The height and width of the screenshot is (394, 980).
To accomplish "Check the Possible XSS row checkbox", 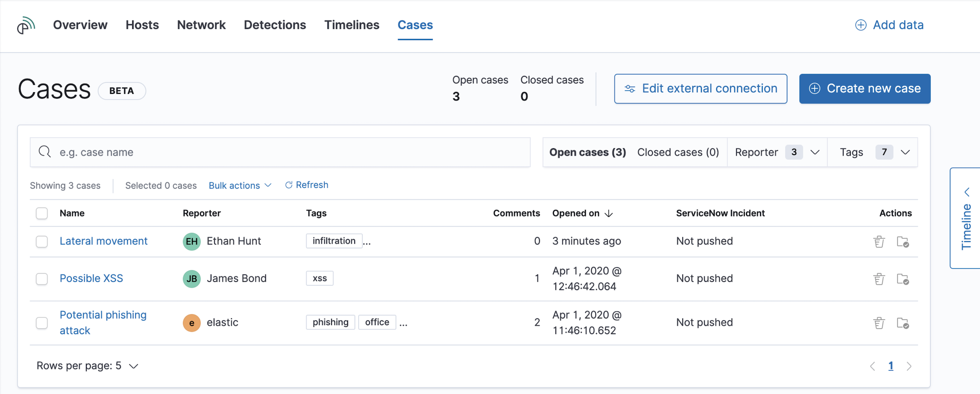I will click(x=42, y=279).
